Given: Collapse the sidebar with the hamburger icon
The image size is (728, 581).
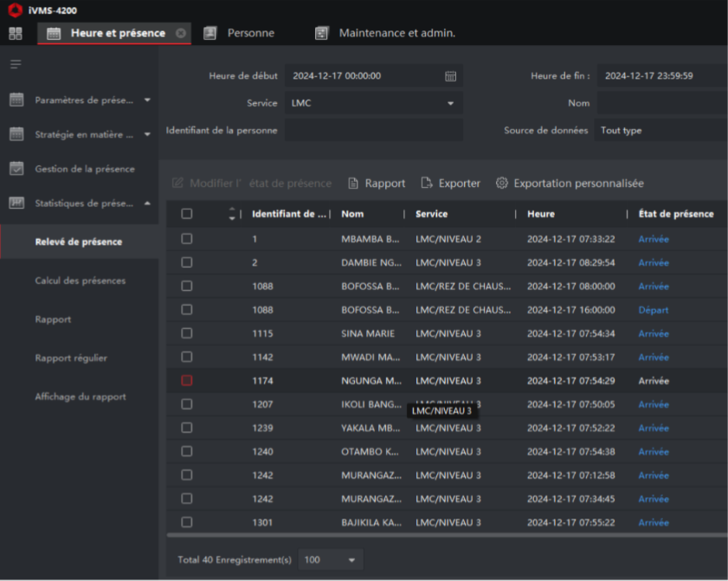Looking at the screenshot, I should (16, 64).
